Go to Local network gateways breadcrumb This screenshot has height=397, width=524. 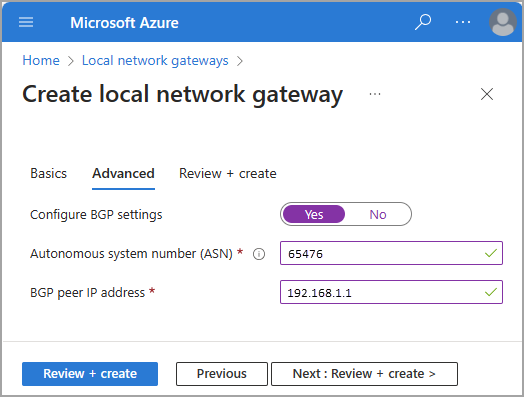click(155, 60)
